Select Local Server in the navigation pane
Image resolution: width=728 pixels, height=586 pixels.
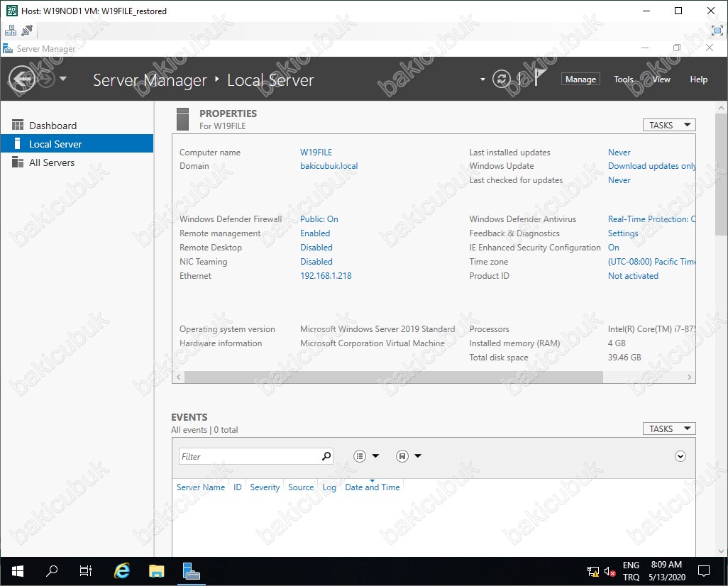(77, 144)
